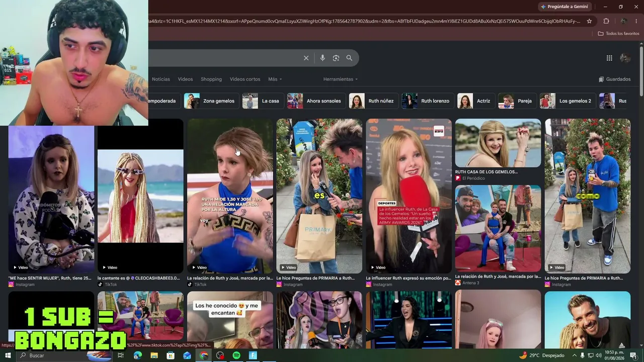
Task: Open Microsoft Store from the taskbar
Action: [171, 355]
